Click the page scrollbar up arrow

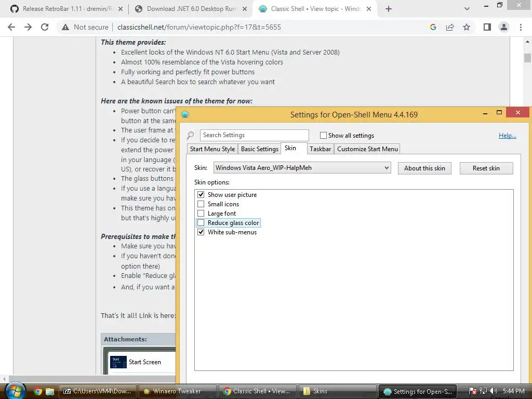527,42
